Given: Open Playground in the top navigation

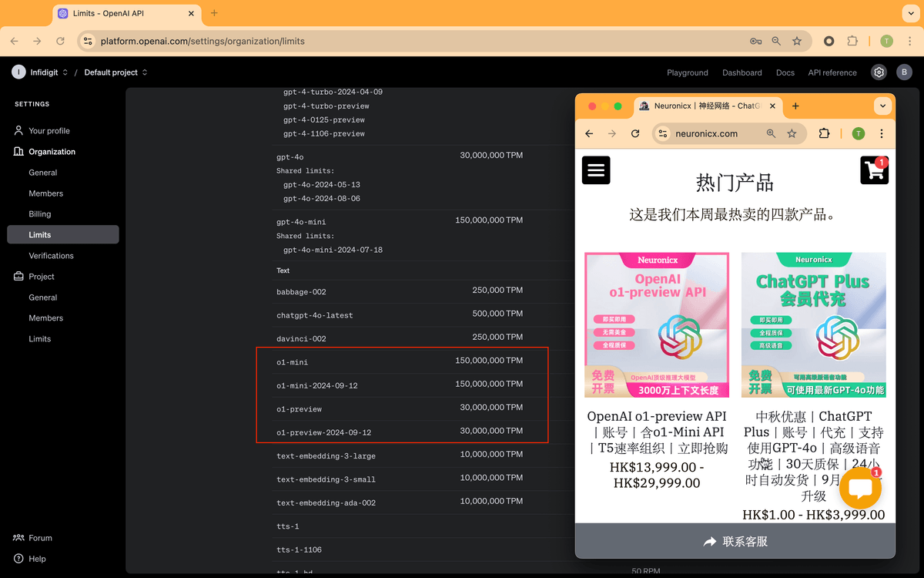Looking at the screenshot, I should tap(688, 72).
